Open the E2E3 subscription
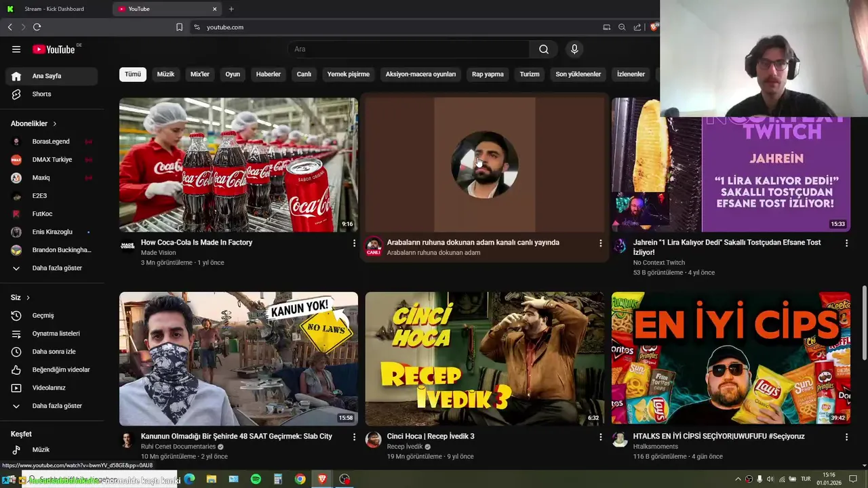Image resolution: width=868 pixels, height=488 pixels. tap(52, 196)
